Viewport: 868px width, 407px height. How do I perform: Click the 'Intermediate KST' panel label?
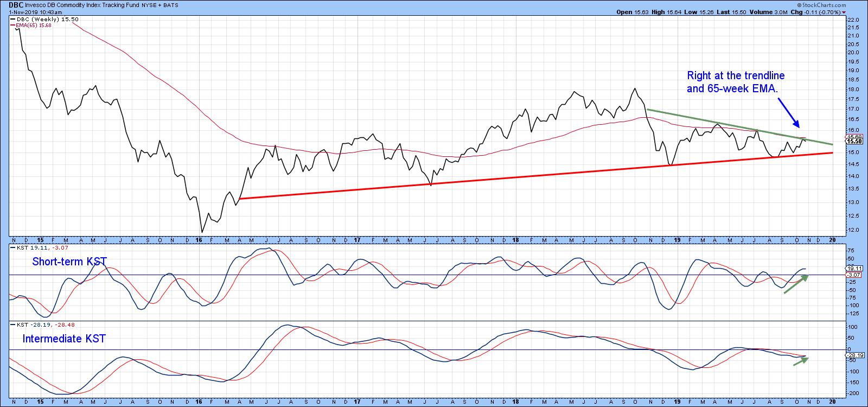(64, 339)
